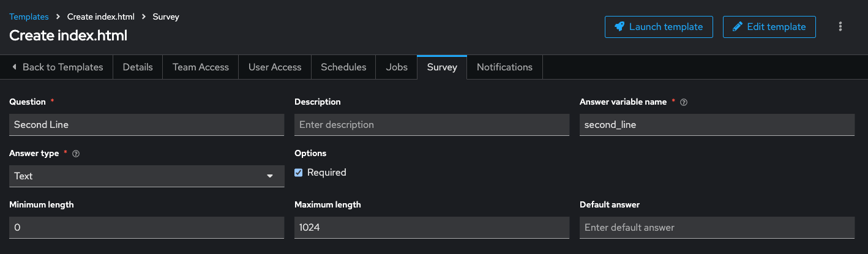Select the Notifications tab
The width and height of the screenshot is (868, 254).
coord(504,67)
